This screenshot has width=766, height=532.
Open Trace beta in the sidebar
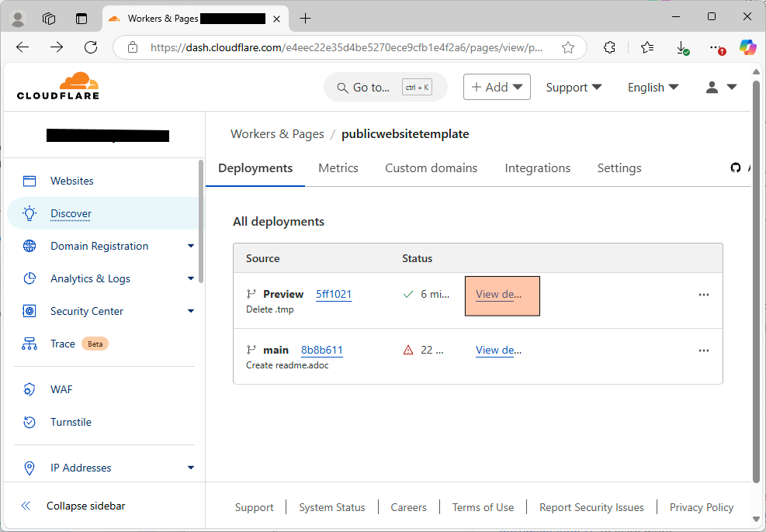[x=64, y=344]
